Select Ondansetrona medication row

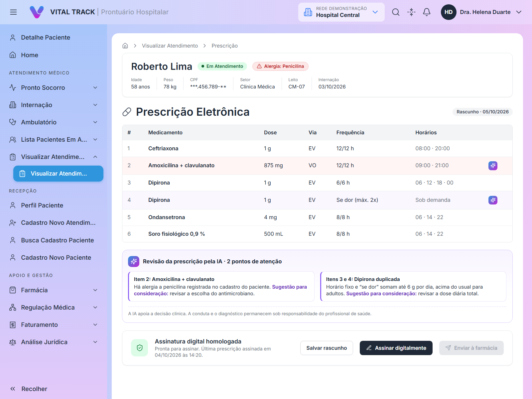tap(317, 217)
